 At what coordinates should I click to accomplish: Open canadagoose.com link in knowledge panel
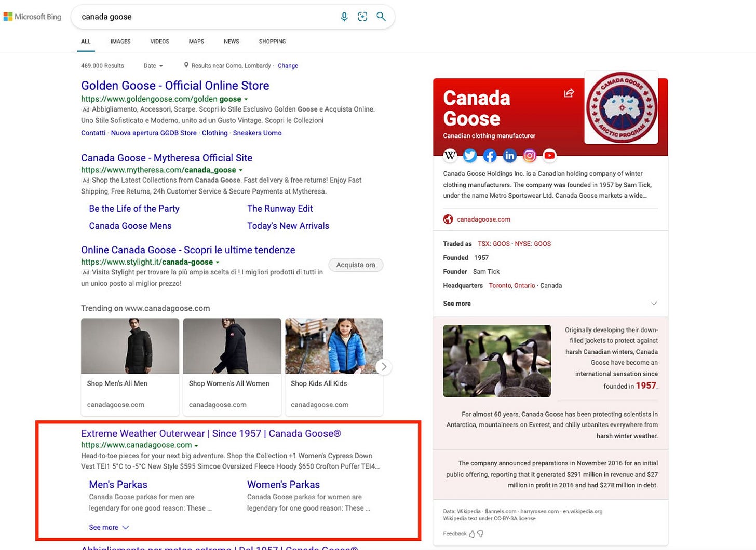click(483, 219)
